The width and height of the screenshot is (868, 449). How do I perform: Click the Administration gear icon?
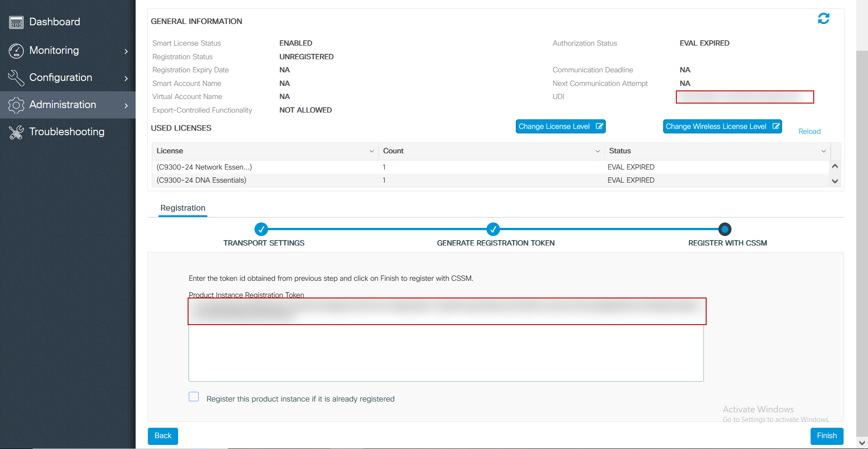pos(16,105)
